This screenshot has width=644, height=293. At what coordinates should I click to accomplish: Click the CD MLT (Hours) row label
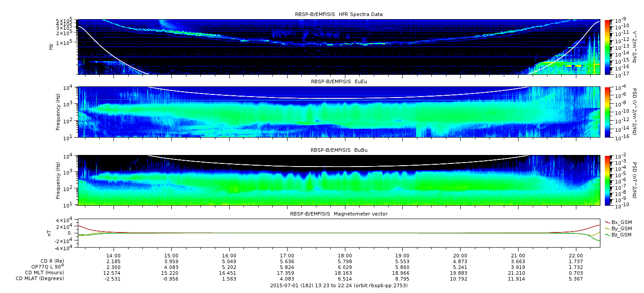click(x=44, y=273)
